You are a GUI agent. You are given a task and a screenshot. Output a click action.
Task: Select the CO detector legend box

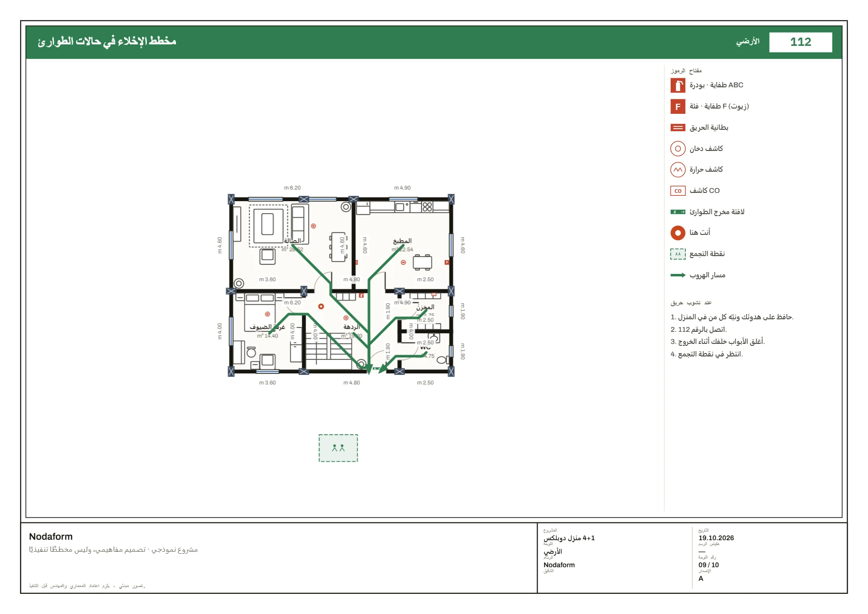click(678, 191)
